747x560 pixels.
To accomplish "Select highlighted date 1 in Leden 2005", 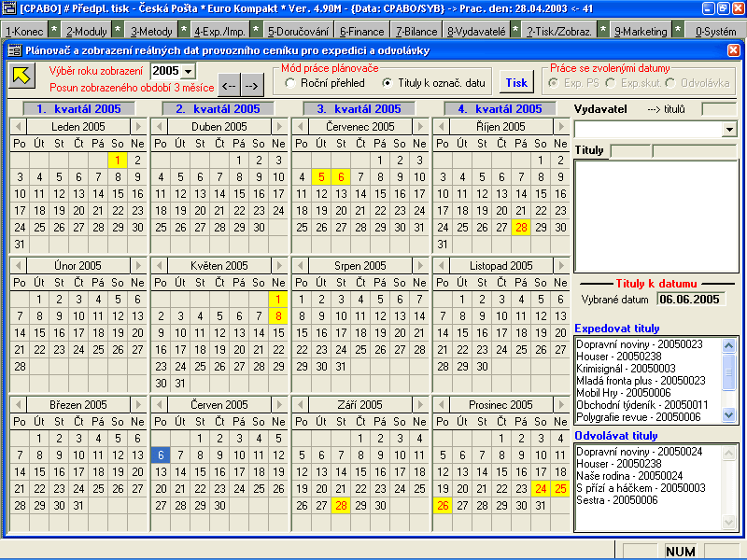I will click(116, 161).
